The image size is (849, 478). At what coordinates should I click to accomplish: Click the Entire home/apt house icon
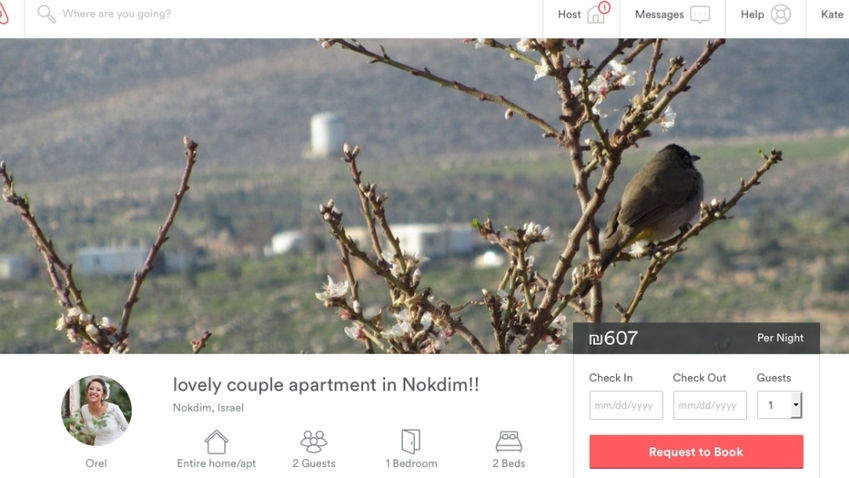click(216, 442)
